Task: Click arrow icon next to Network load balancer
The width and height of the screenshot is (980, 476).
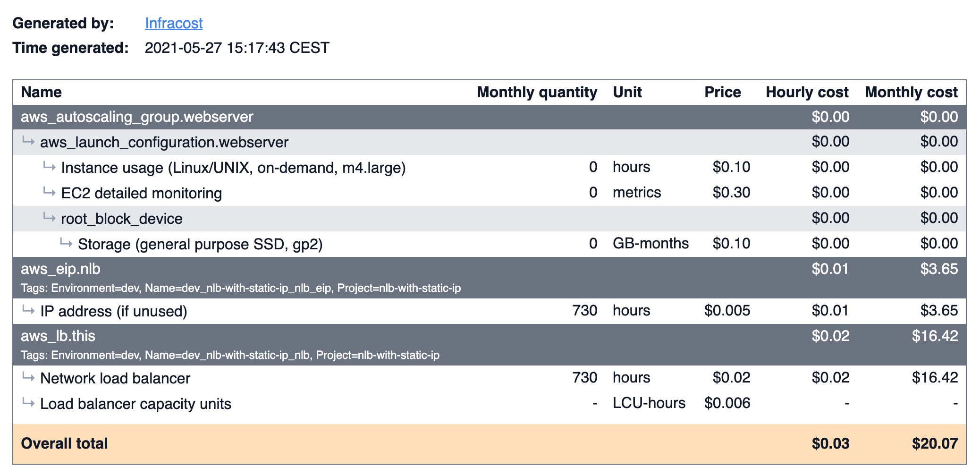Action: 28,377
